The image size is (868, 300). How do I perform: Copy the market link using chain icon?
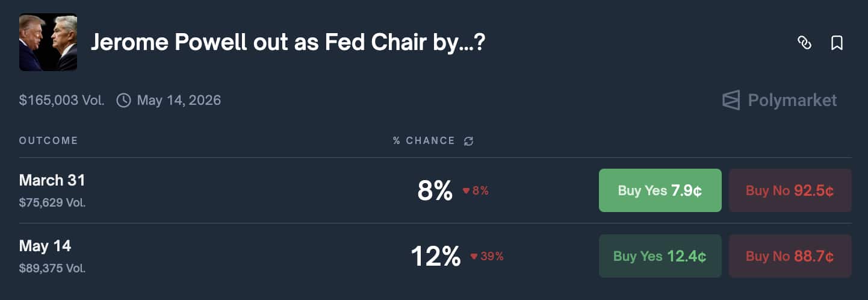[x=804, y=43]
